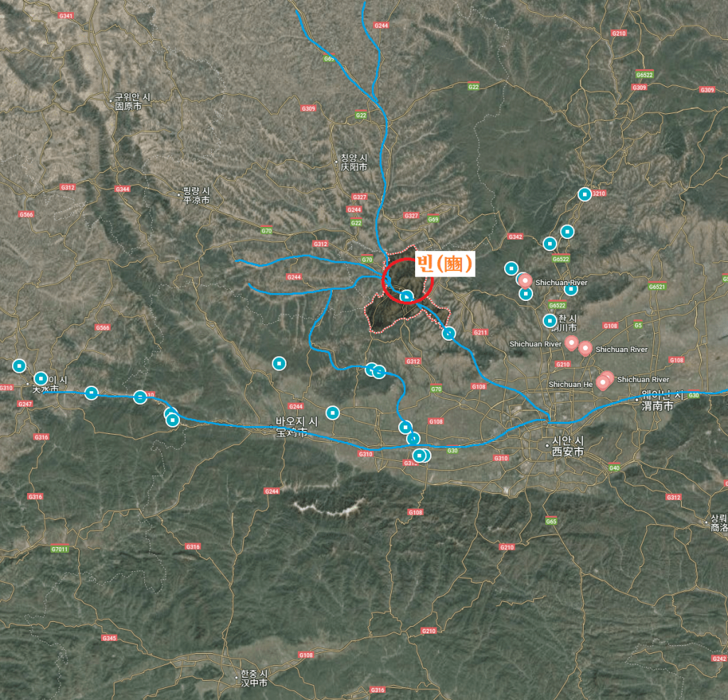The image size is (728, 700).
Task: Select the teal marker beside the S210 road shield
Action: click(584, 194)
